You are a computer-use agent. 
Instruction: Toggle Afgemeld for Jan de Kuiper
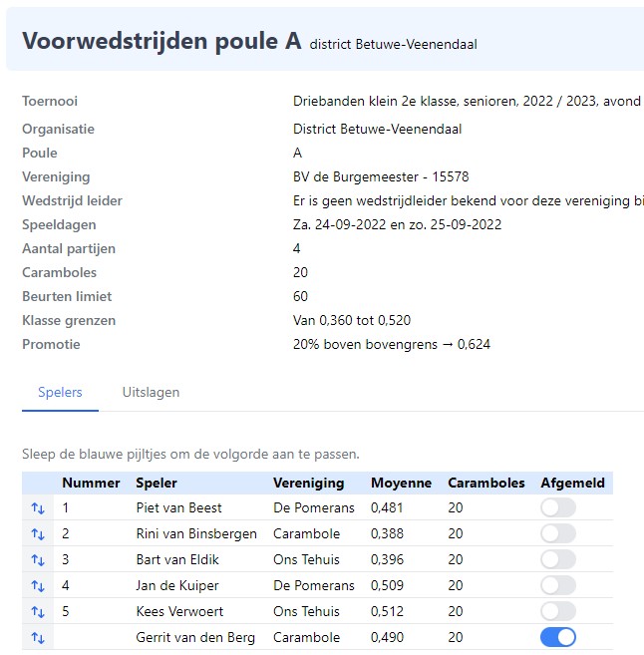[x=558, y=585]
